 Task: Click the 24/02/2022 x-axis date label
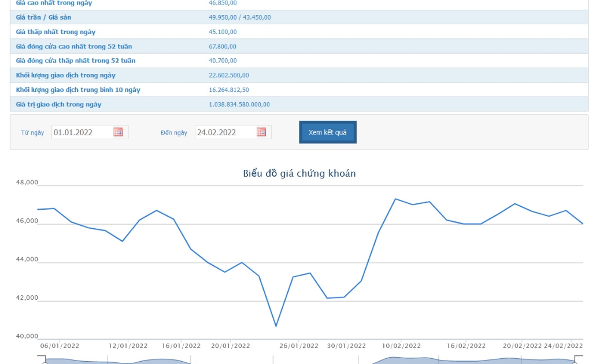563,346
